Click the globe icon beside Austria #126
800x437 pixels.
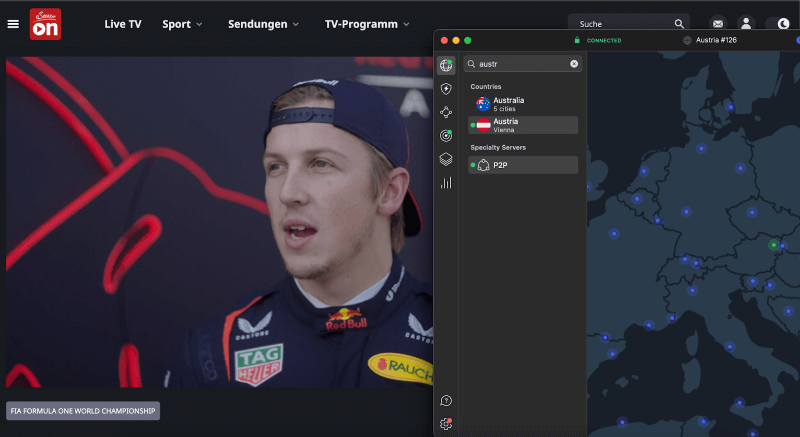click(687, 40)
